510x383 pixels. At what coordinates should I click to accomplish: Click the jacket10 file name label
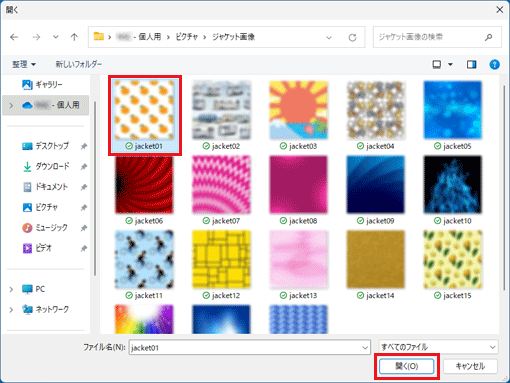pyautogui.click(x=457, y=221)
